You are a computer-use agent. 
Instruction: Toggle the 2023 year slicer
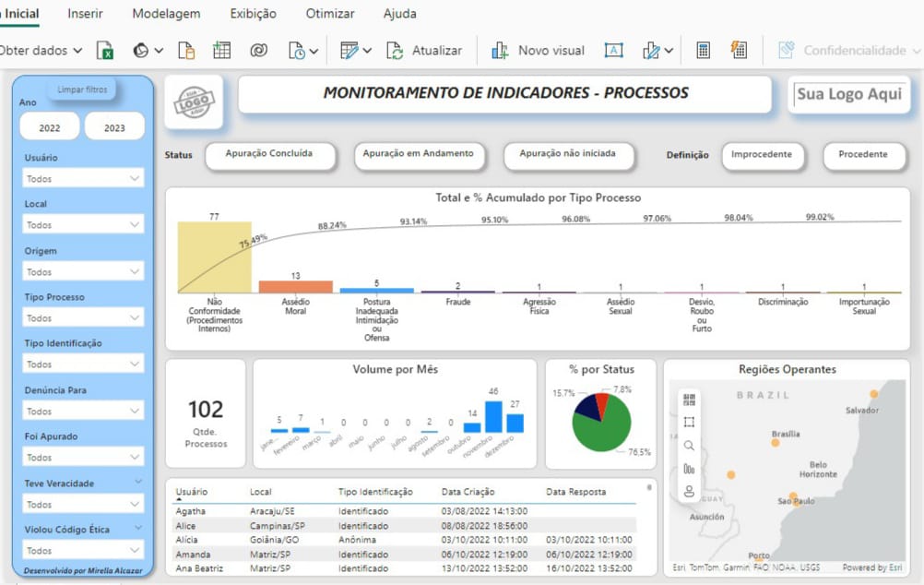tap(114, 127)
